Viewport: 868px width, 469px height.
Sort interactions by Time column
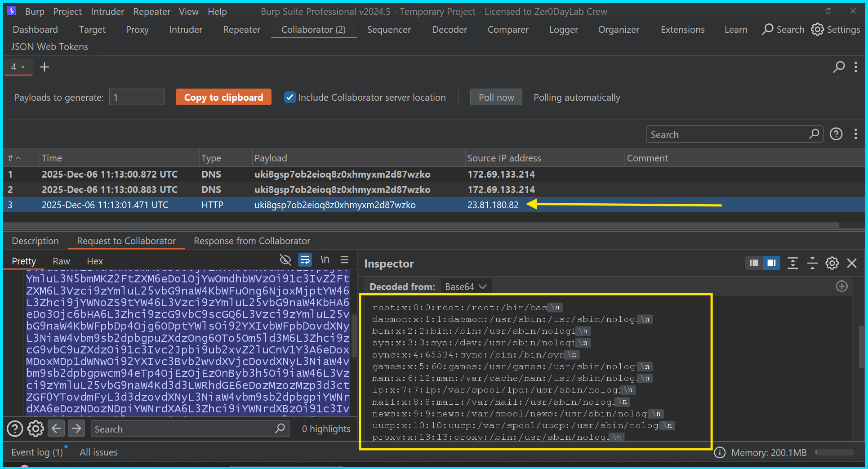(119, 158)
